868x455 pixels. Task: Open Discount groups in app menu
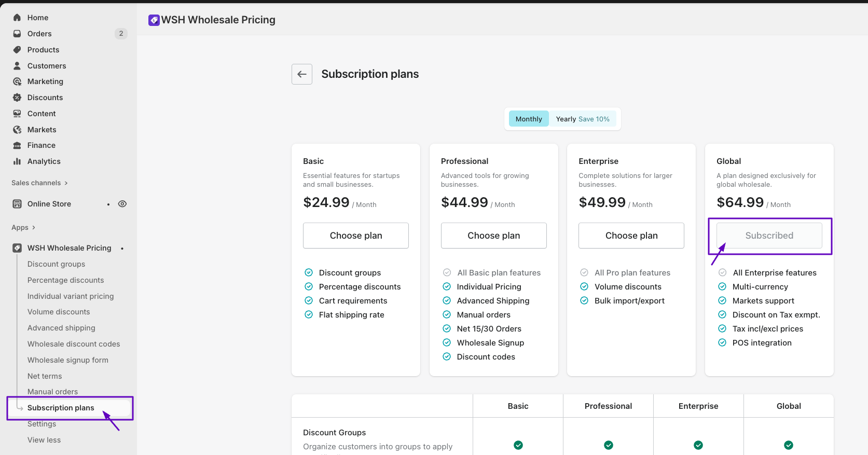pos(56,264)
